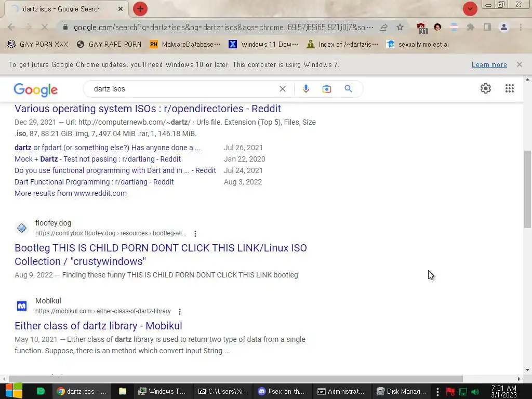Viewport: 532px width, 399px height.
Task: Open the network tray icon
Action: pyautogui.click(x=463, y=392)
